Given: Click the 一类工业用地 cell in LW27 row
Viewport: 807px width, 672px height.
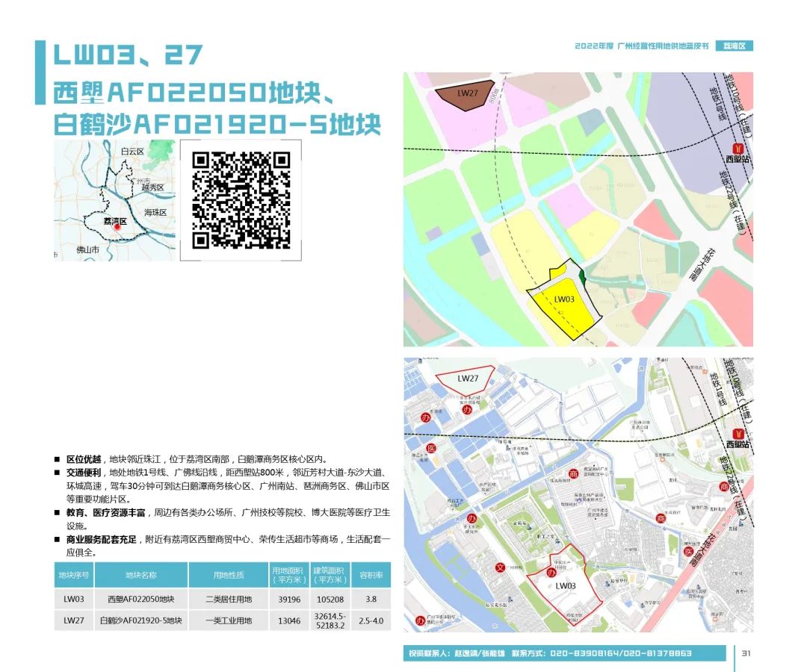Looking at the screenshot, I should pos(229,620).
